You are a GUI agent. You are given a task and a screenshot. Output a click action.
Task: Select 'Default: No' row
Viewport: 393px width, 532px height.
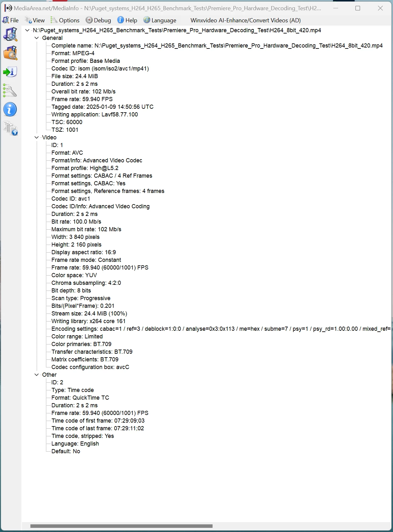coord(66,451)
